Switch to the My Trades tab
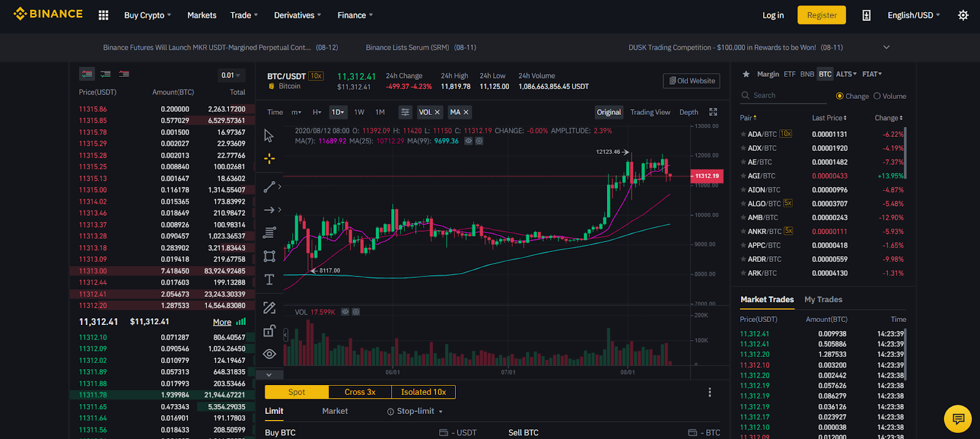Image resolution: width=980 pixels, height=439 pixels. click(x=823, y=300)
